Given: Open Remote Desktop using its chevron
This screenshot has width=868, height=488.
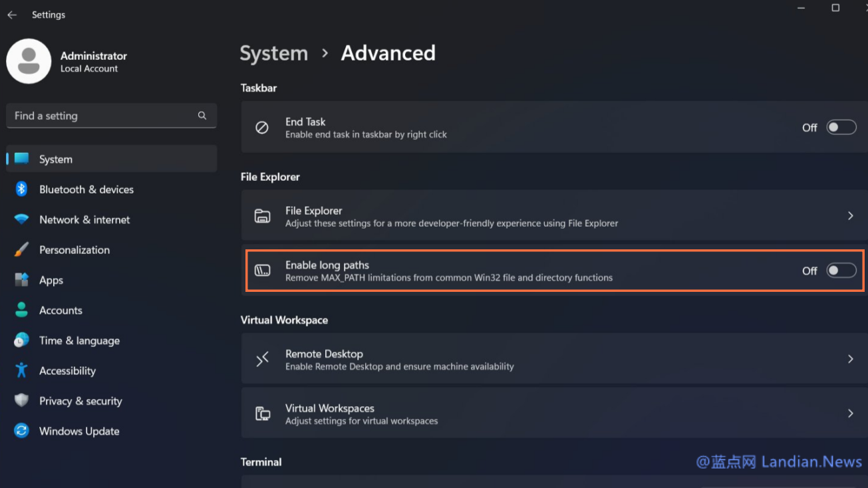Looking at the screenshot, I should coord(850,359).
